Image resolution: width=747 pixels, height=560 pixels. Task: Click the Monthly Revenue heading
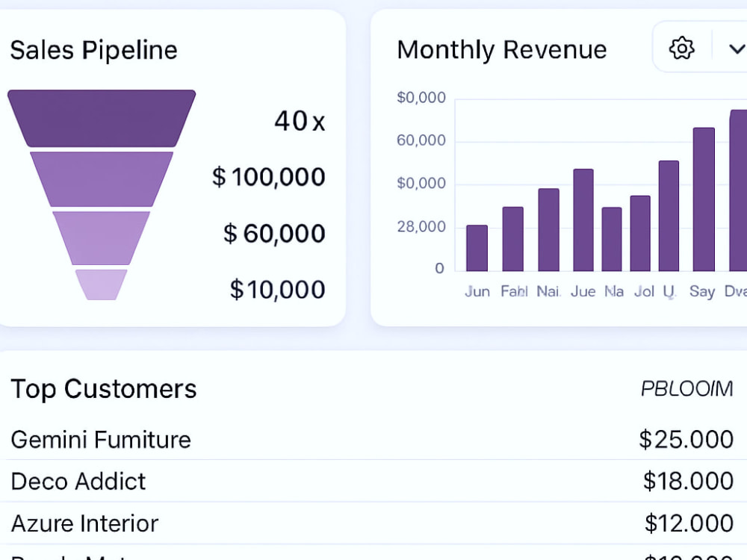click(x=502, y=50)
